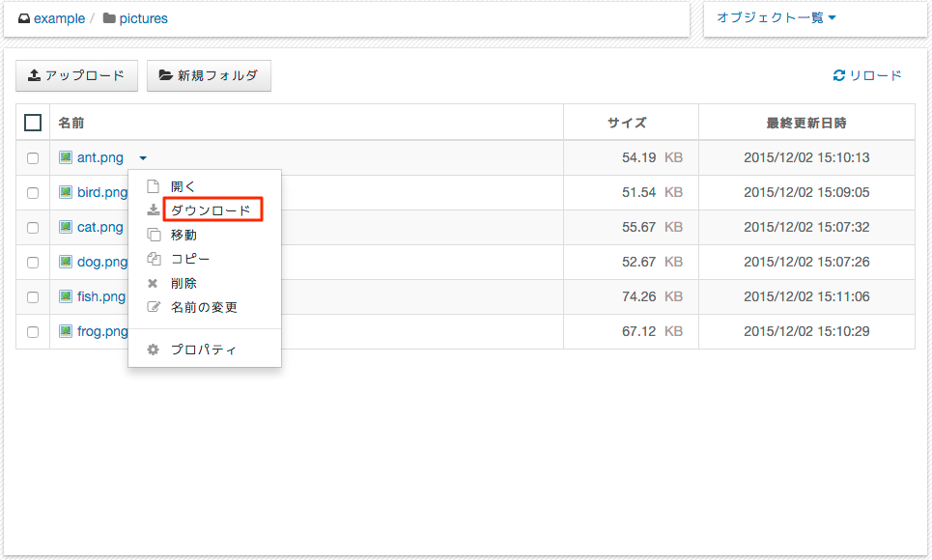The width and height of the screenshot is (932, 560).
Task: Click the X icon next to 削除
Action: [x=153, y=284]
